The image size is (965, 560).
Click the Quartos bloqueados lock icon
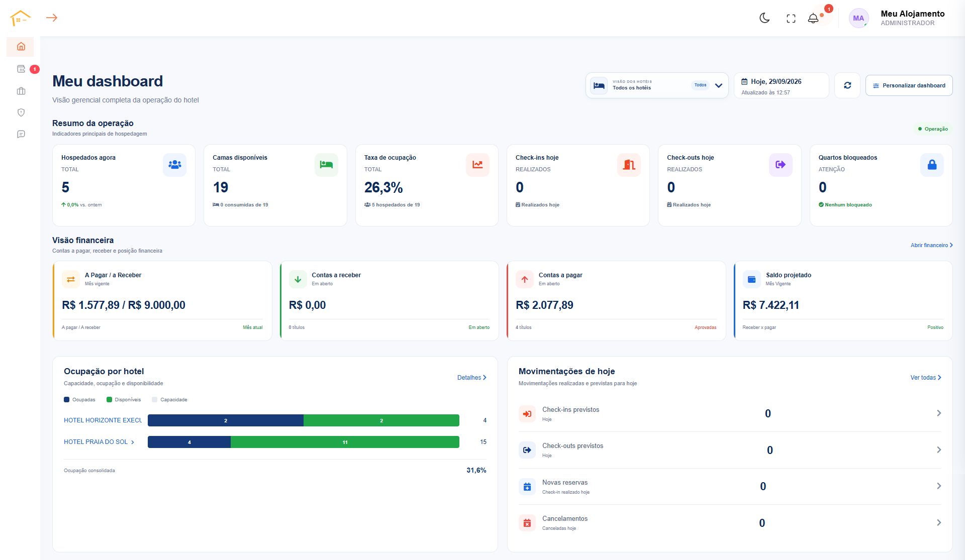click(932, 165)
